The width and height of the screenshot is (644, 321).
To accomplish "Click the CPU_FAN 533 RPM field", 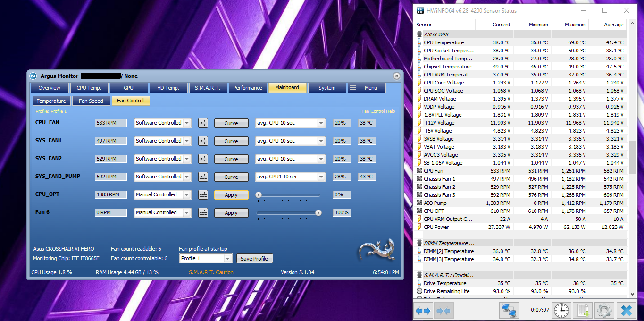I will point(111,123).
